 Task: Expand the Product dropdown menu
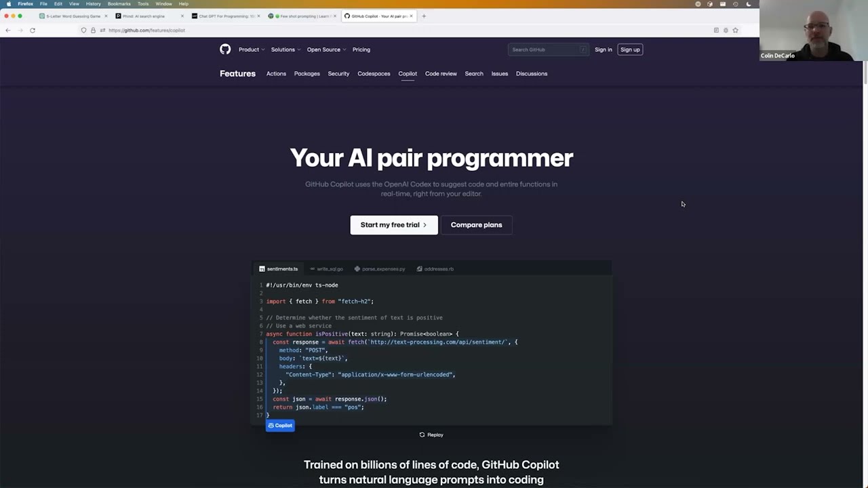[252, 49]
